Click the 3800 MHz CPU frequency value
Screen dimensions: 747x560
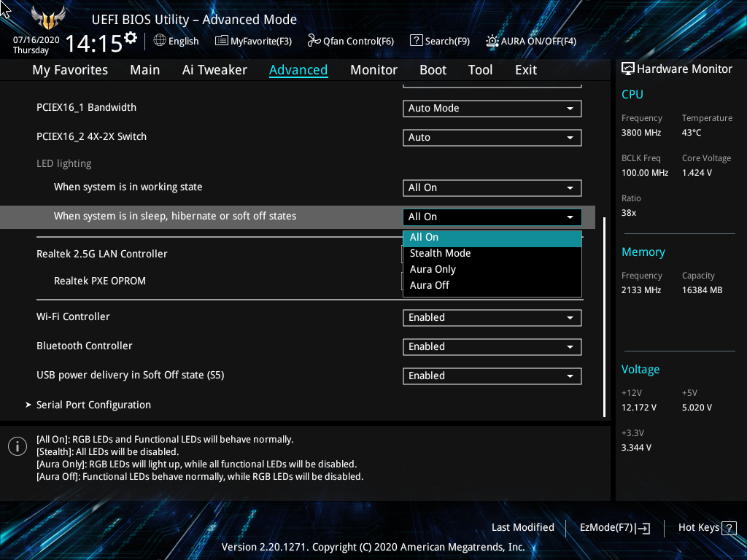[640, 133]
